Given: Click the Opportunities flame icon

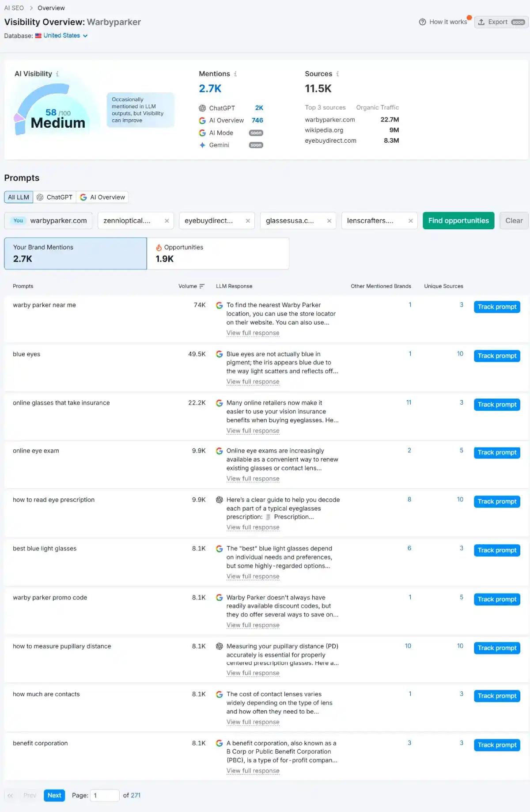Looking at the screenshot, I should click(x=159, y=247).
